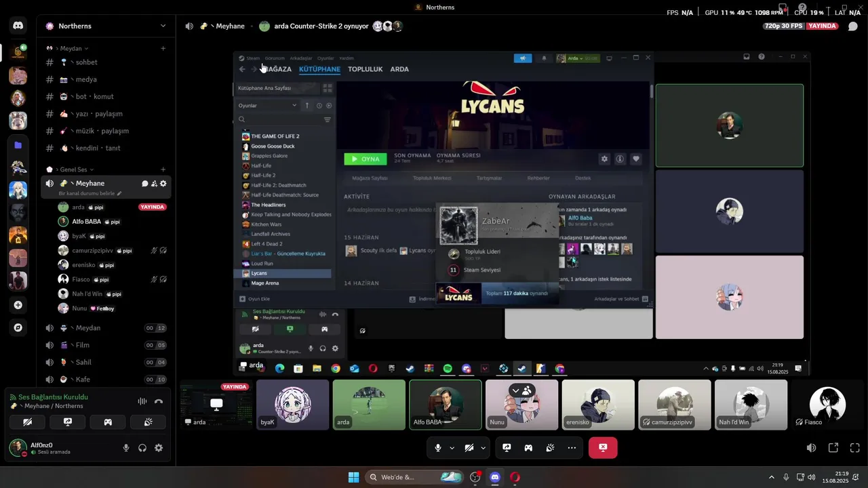Open soundboard in left voice panel
Image resolution: width=868 pixels, height=488 pixels.
[148, 422]
